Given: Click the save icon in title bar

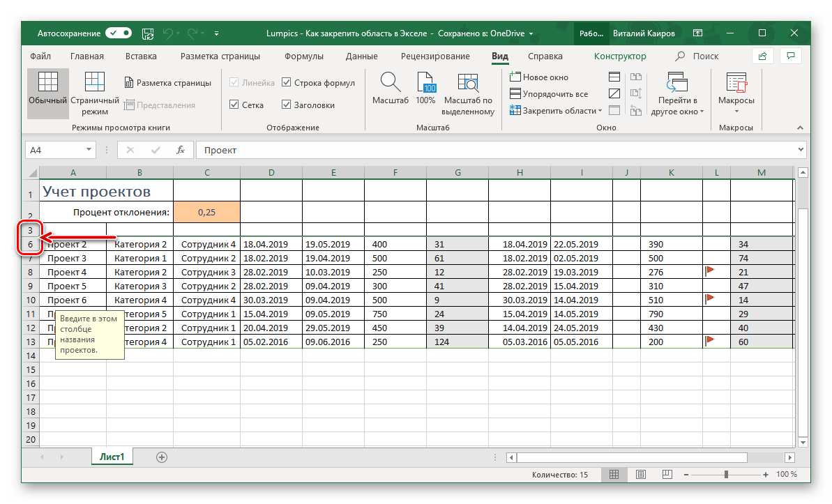Looking at the screenshot, I should [148, 33].
